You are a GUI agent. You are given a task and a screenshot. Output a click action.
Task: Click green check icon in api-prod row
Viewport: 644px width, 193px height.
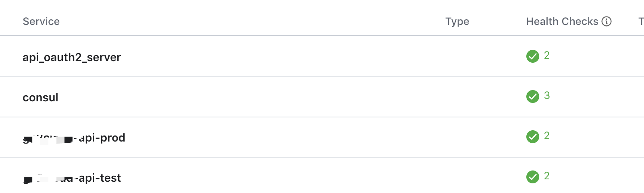click(x=532, y=137)
